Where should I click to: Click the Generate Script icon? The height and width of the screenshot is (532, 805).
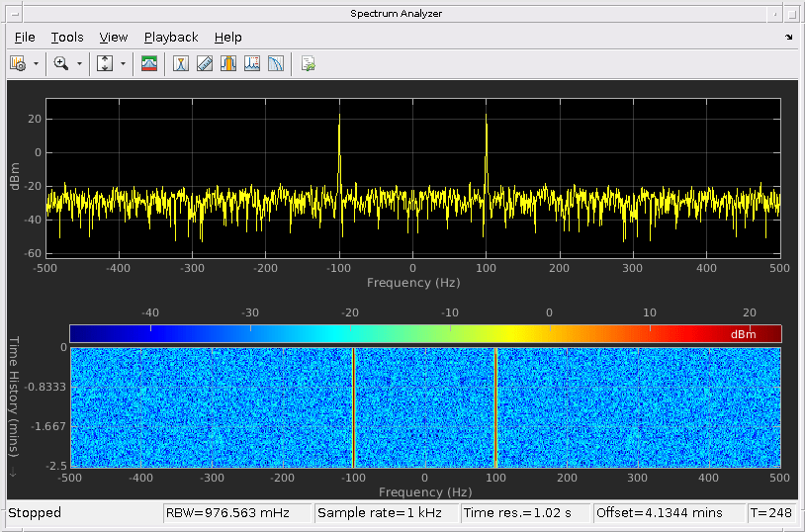(x=309, y=63)
